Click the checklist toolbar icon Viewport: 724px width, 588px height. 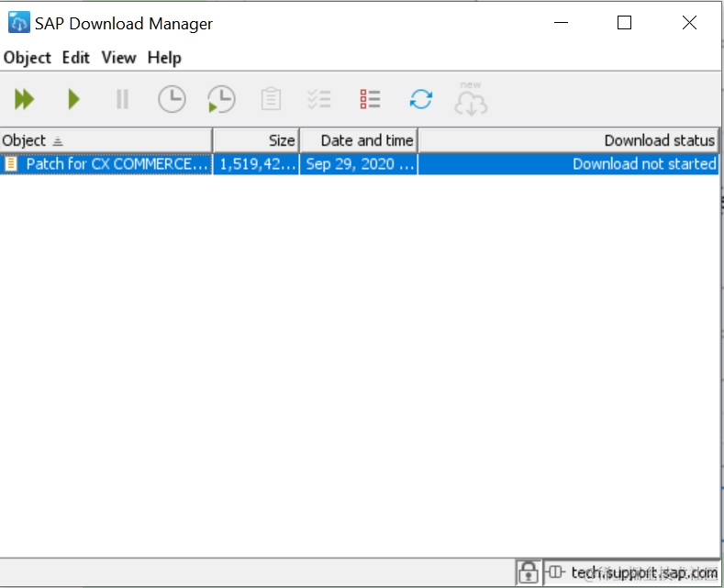point(319,99)
